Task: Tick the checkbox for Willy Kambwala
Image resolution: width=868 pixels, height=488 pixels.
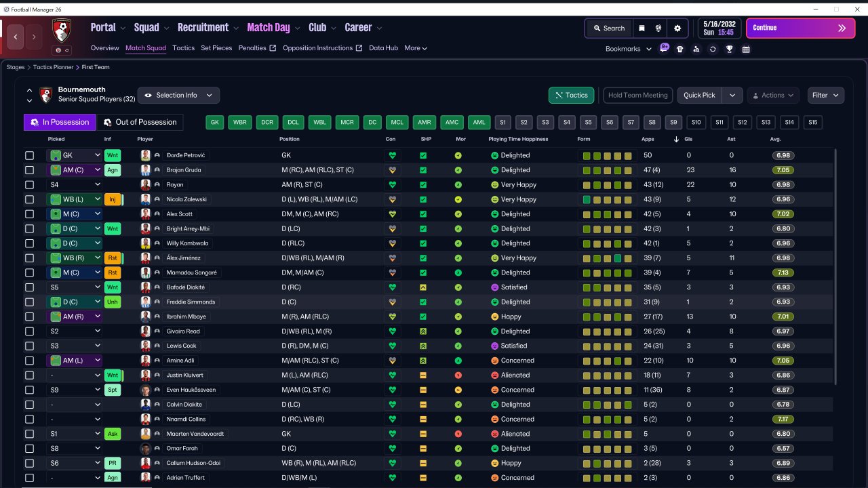Action: [x=29, y=243]
